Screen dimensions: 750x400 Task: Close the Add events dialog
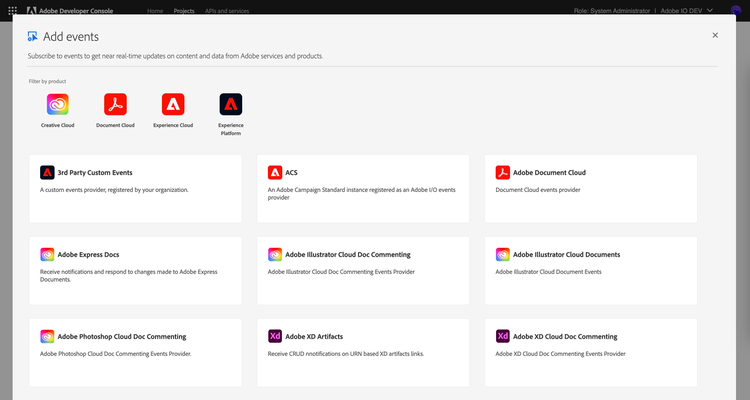(715, 35)
